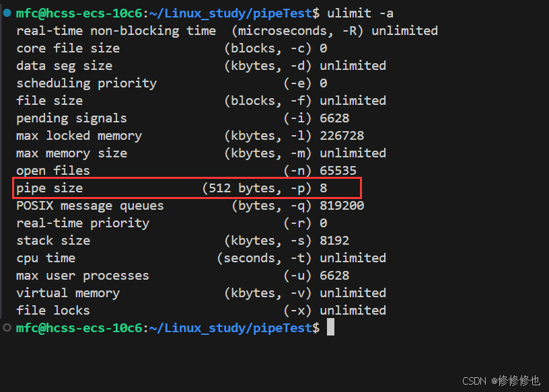Click the hollow status circle beside last prompt
549x392 pixels.
[7, 327]
